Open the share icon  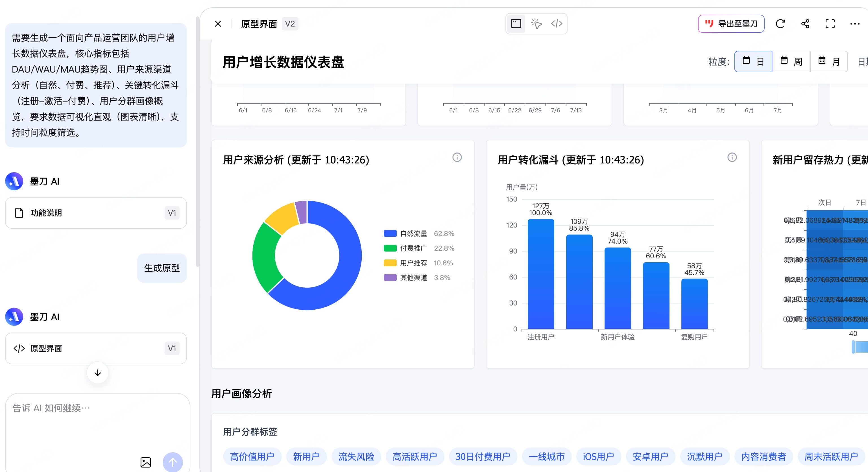point(805,24)
